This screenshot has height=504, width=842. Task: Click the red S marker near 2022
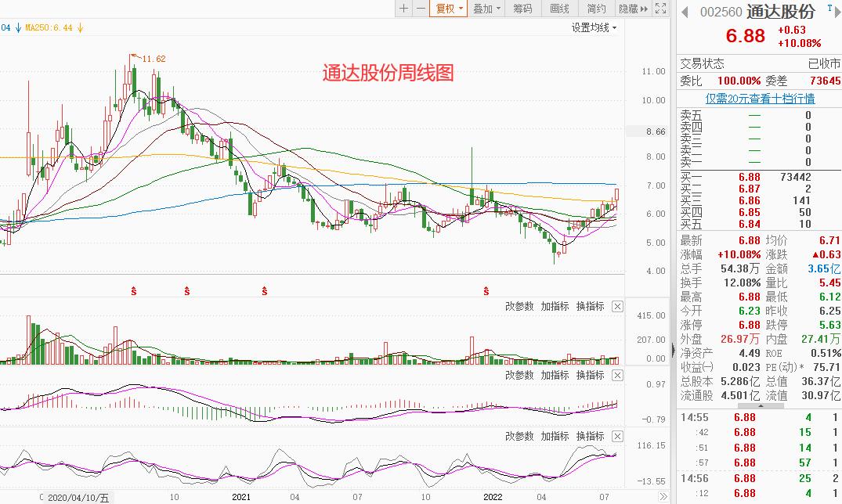pos(486,291)
